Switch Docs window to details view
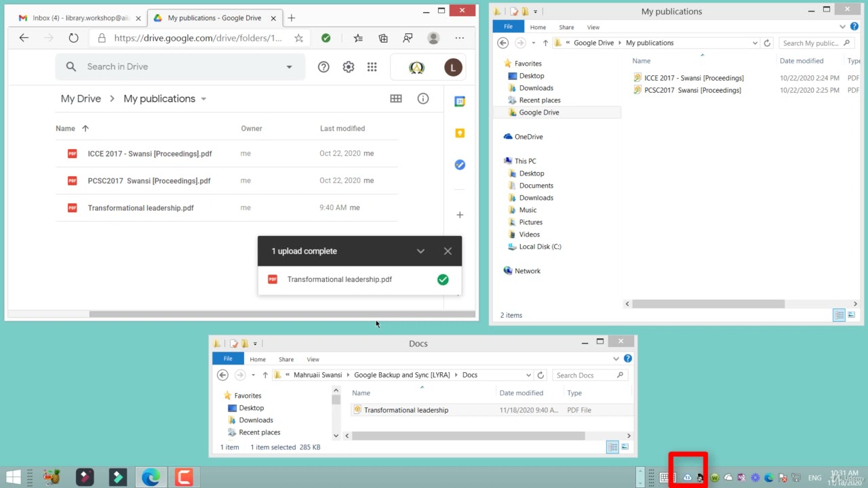The width and height of the screenshot is (868, 488). pos(612,447)
